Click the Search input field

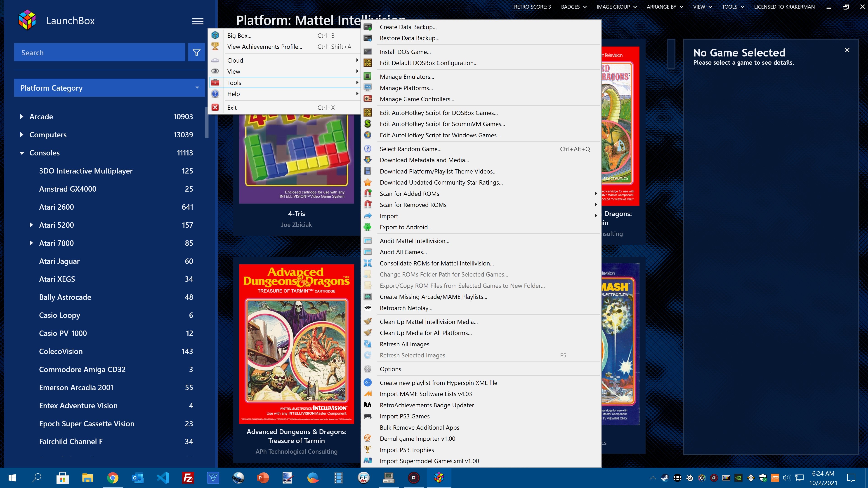[99, 53]
